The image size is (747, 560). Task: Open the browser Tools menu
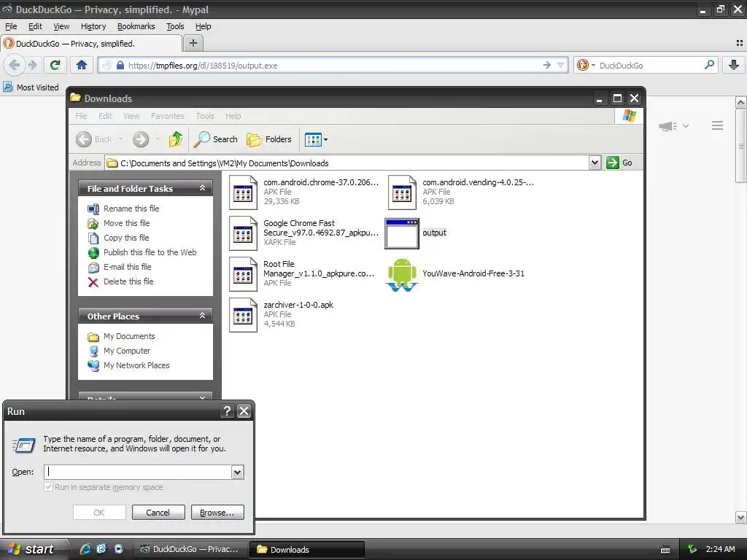point(175,26)
